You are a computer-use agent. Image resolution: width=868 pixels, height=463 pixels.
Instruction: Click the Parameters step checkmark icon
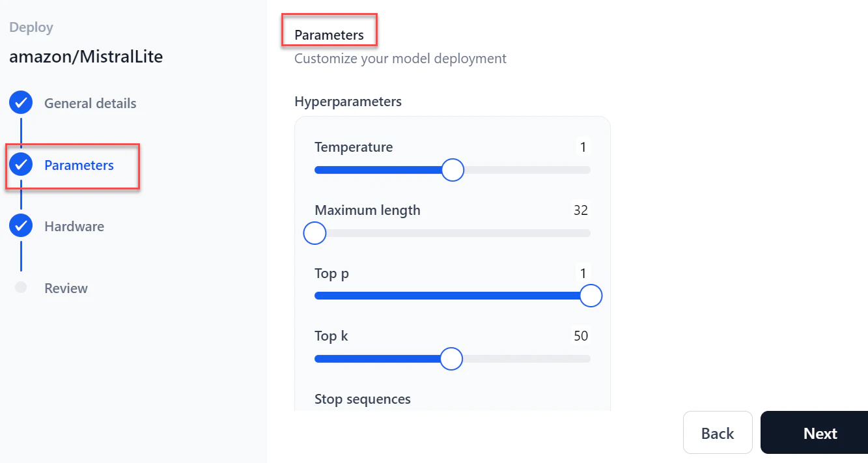point(20,164)
